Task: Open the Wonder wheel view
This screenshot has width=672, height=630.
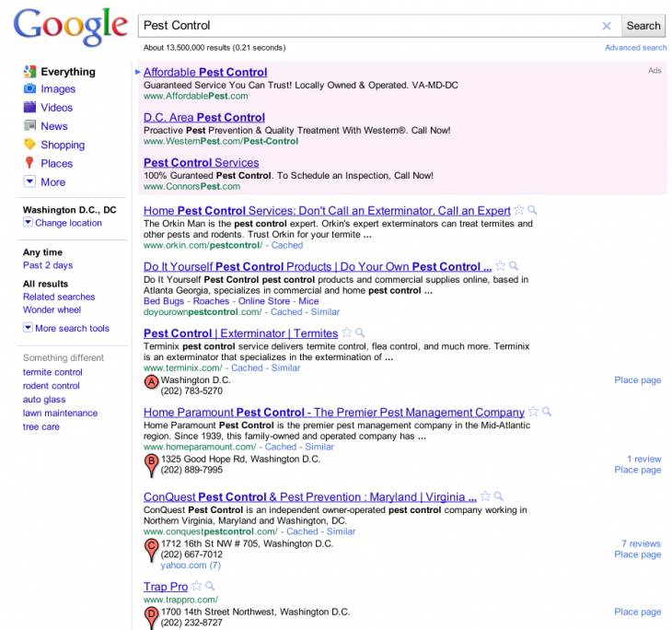Action: (x=52, y=309)
